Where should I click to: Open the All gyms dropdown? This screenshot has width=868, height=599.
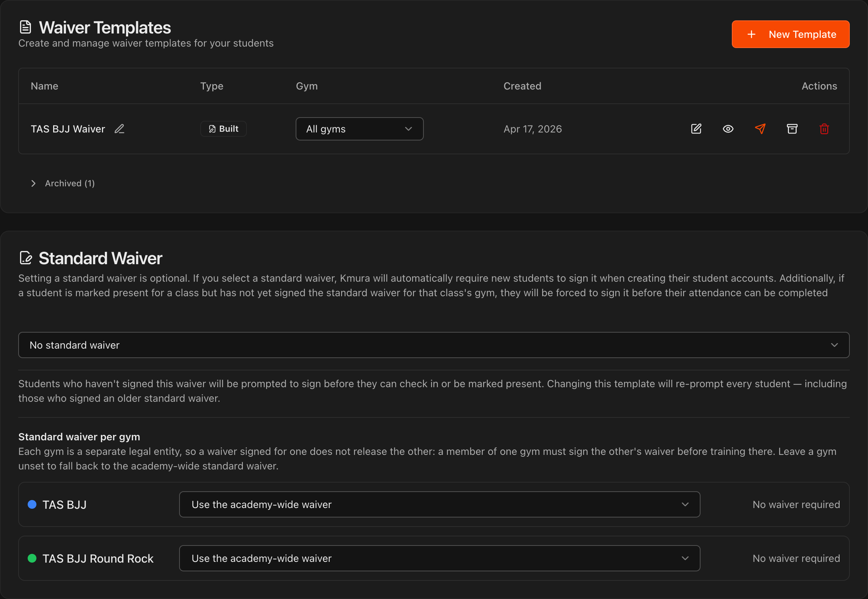coord(359,129)
